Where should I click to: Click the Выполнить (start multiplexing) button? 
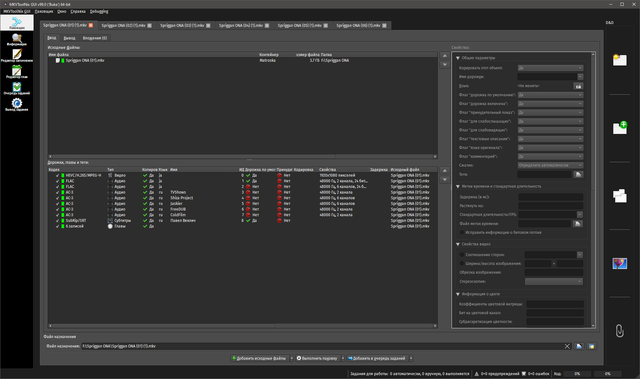pyautogui.click(x=317, y=358)
